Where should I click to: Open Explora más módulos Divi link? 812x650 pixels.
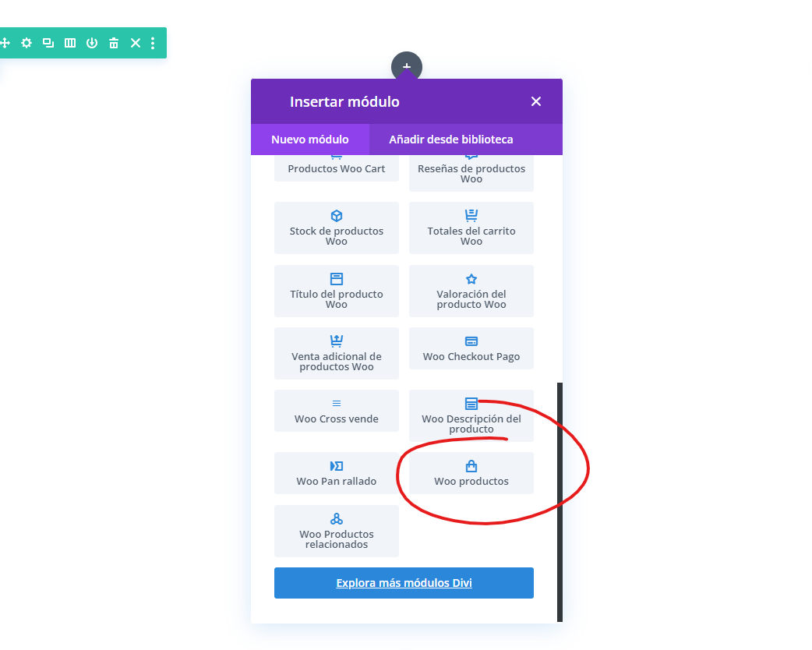(404, 583)
